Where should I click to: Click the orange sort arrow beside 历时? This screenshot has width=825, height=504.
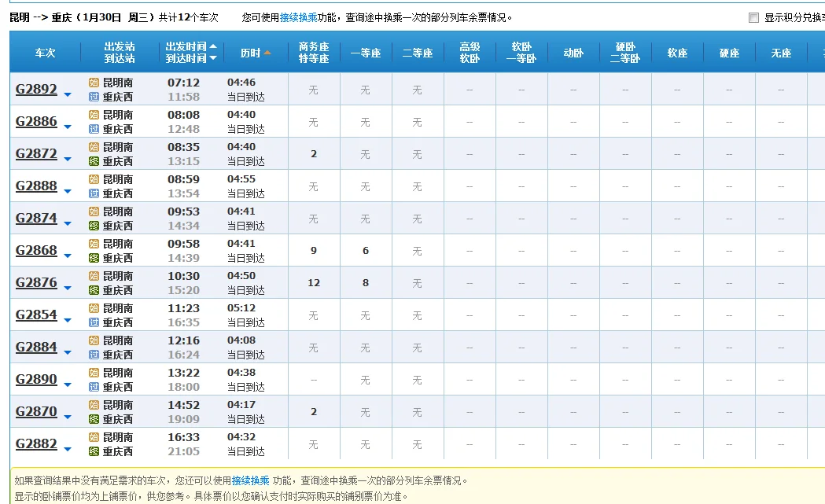coord(267,53)
